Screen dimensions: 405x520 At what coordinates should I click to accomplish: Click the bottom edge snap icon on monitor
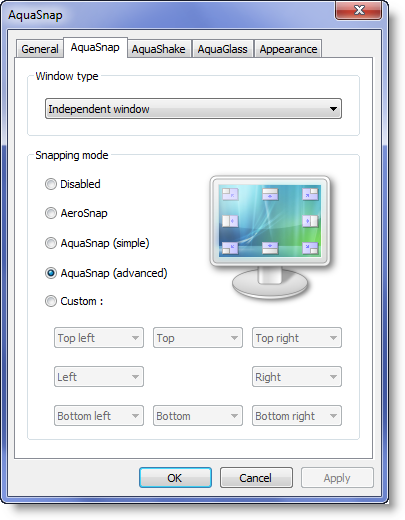270,248
